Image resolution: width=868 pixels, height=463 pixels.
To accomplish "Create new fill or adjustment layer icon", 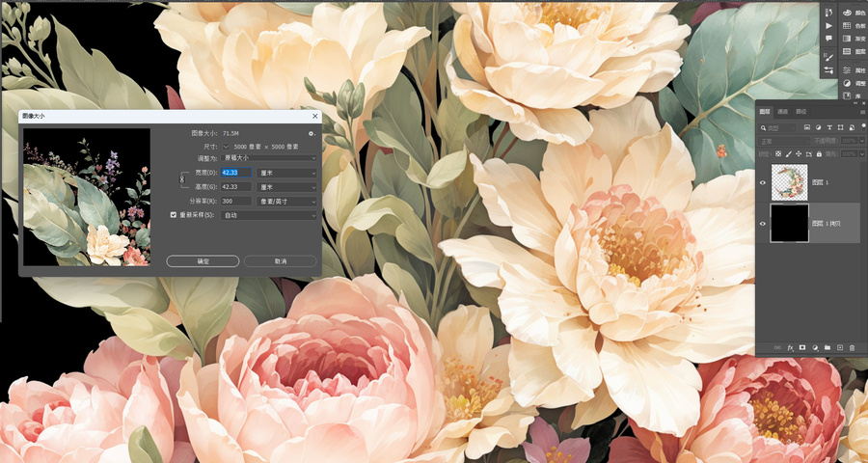I will click(815, 348).
